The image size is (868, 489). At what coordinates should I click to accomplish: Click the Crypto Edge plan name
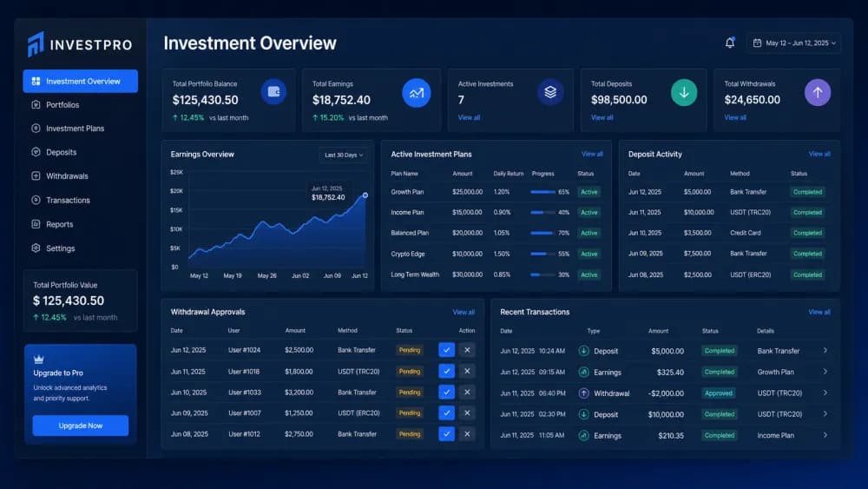tap(408, 254)
